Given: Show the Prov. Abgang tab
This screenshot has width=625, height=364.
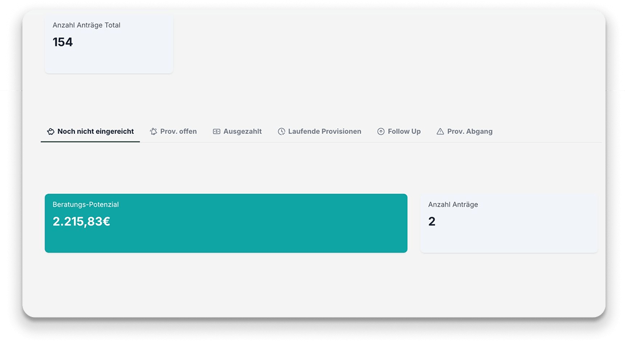Looking at the screenshot, I should click(469, 132).
